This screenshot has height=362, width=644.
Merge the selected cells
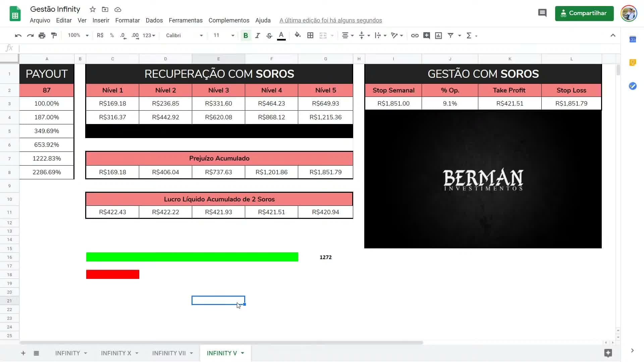323,36
